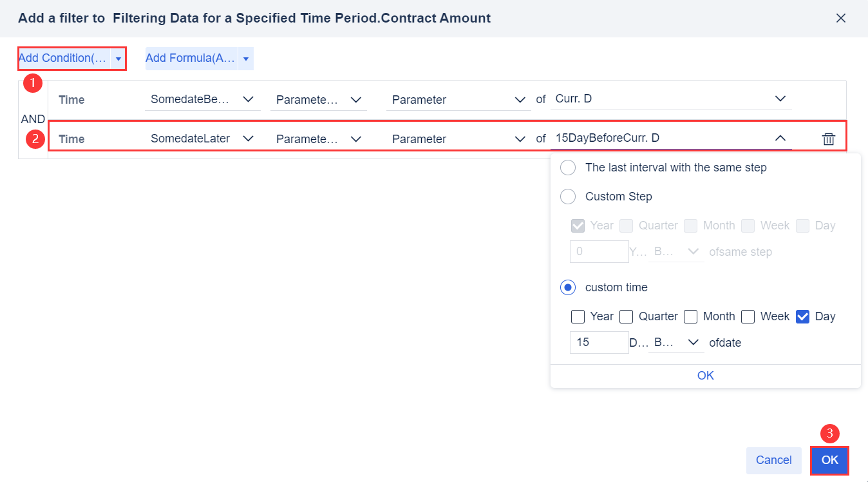Click the Add Condition link
The height and width of the screenshot is (482, 868).
tap(61, 58)
